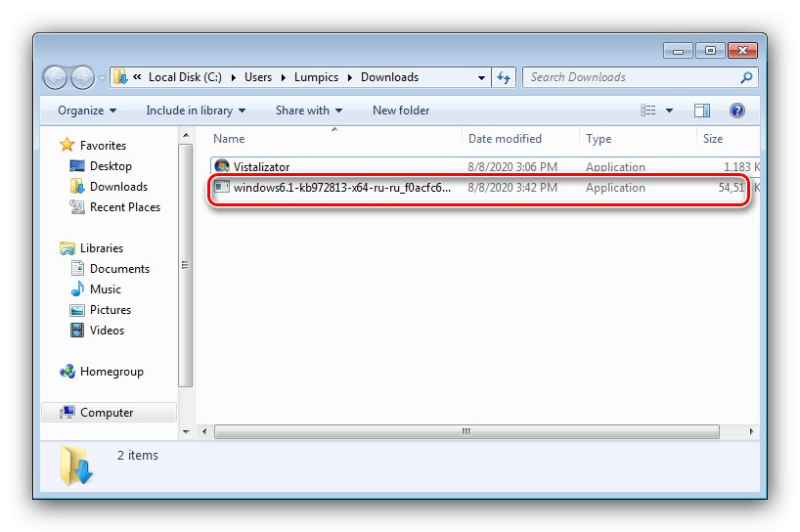This screenshot has width=800, height=532.
Task: Open Music library
Action: (105, 289)
